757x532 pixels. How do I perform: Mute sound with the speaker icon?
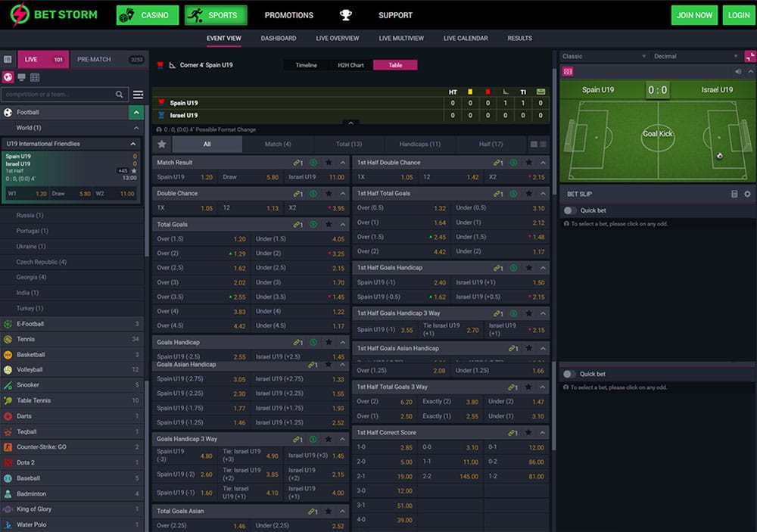pyautogui.click(x=738, y=72)
